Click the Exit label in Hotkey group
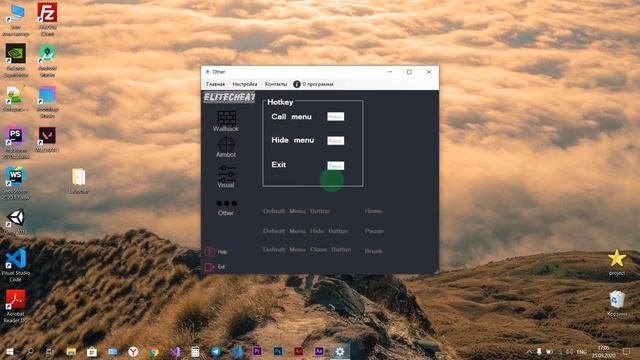The width and height of the screenshot is (640, 360). coord(279,164)
